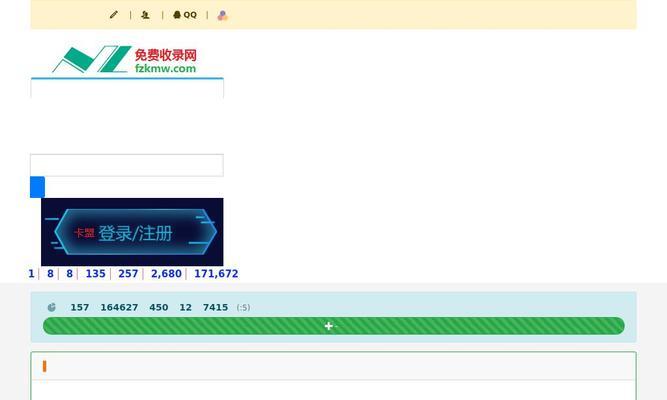Click the pie chart statistics icon

tap(51, 307)
